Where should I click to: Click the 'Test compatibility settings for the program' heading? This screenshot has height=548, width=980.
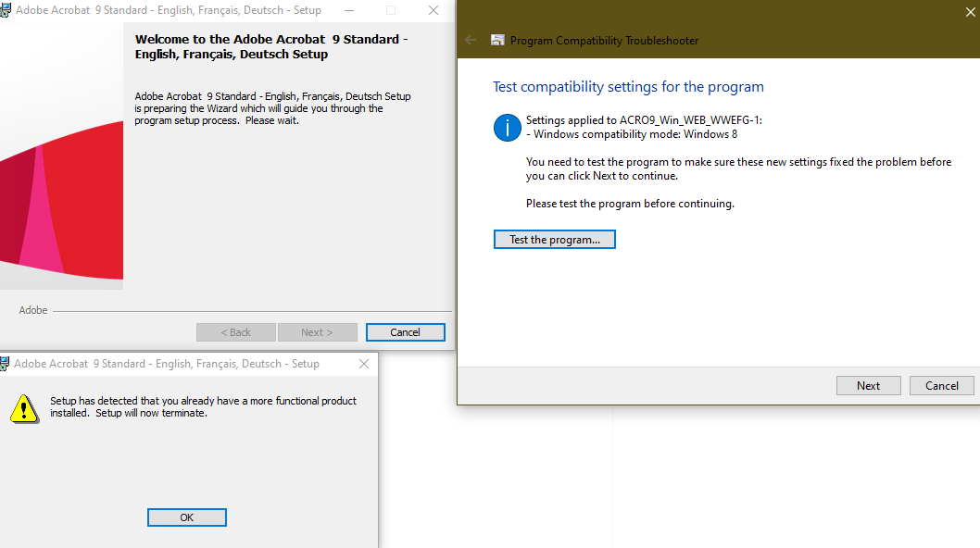point(628,87)
